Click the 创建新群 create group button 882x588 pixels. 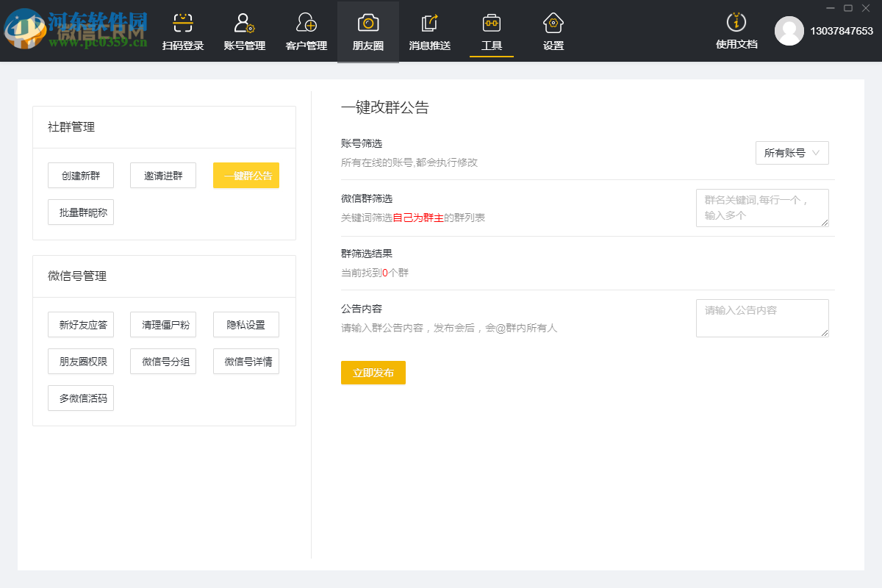point(81,175)
